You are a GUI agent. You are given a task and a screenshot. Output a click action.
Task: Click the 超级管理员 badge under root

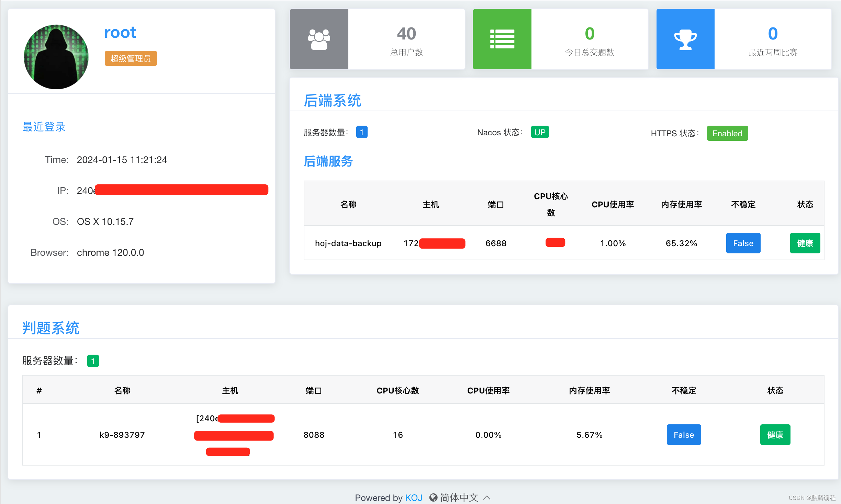(x=131, y=58)
